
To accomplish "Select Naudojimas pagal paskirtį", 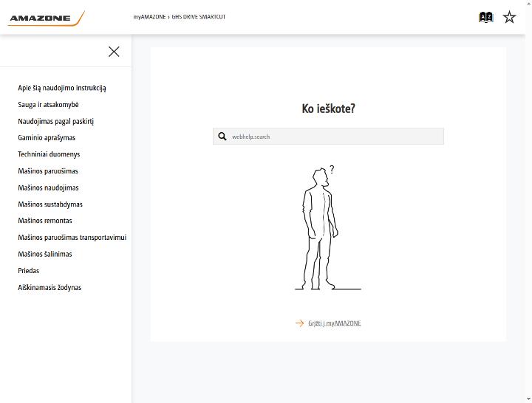I will [56, 121].
